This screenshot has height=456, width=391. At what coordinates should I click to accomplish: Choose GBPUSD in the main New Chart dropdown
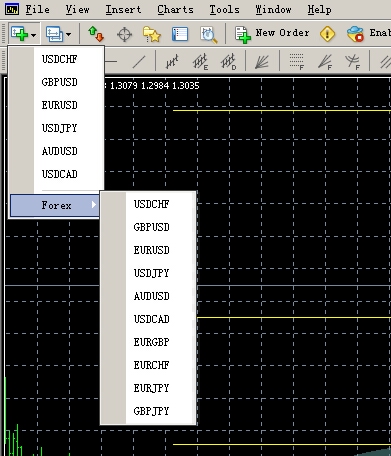pos(59,82)
